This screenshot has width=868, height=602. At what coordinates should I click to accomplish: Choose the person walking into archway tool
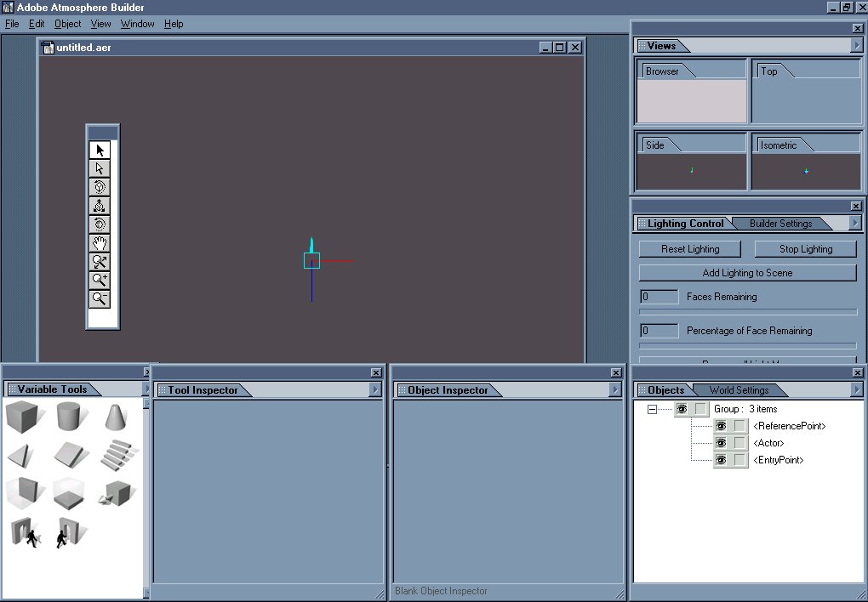coord(71,532)
